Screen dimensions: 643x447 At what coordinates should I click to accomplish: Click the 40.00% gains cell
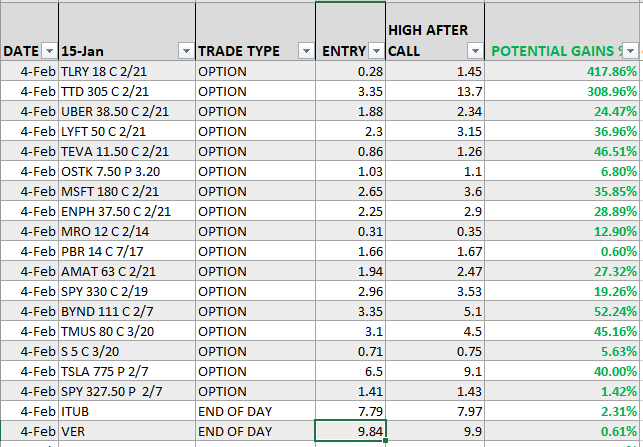(562, 372)
